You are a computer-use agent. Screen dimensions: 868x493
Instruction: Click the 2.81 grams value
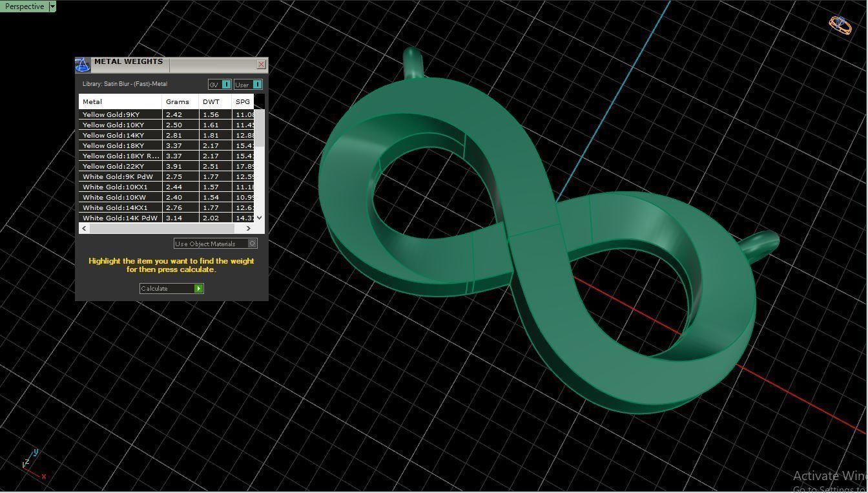pos(174,135)
